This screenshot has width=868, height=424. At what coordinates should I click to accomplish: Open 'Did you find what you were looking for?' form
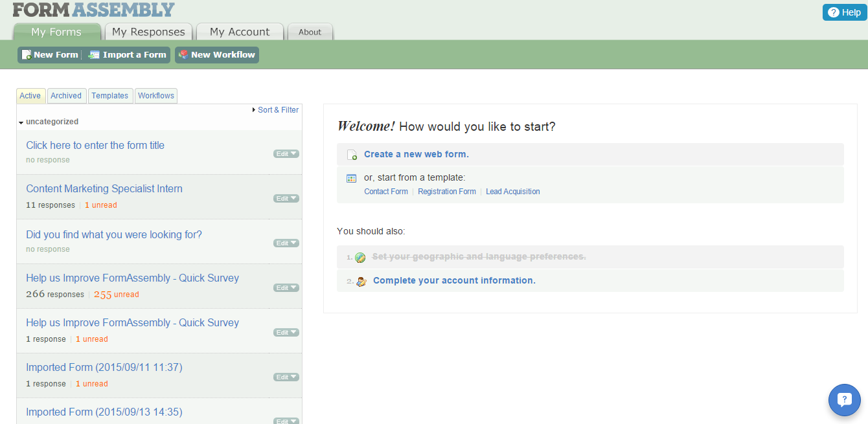(114, 234)
